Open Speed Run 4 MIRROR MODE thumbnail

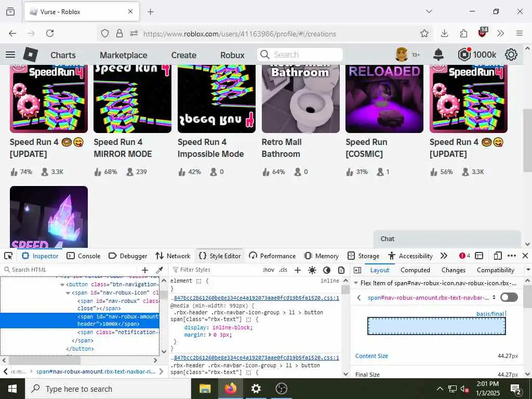coord(132,99)
